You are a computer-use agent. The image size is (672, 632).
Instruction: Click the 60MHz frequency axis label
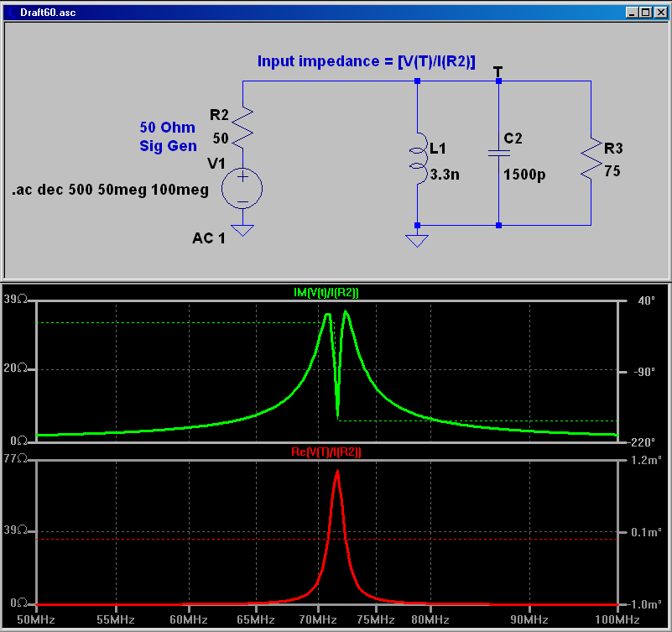click(189, 620)
